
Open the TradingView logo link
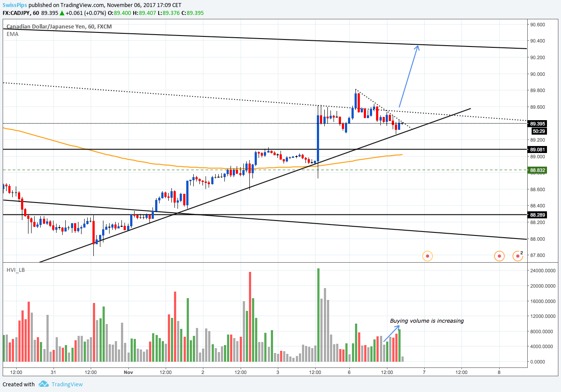61,384
